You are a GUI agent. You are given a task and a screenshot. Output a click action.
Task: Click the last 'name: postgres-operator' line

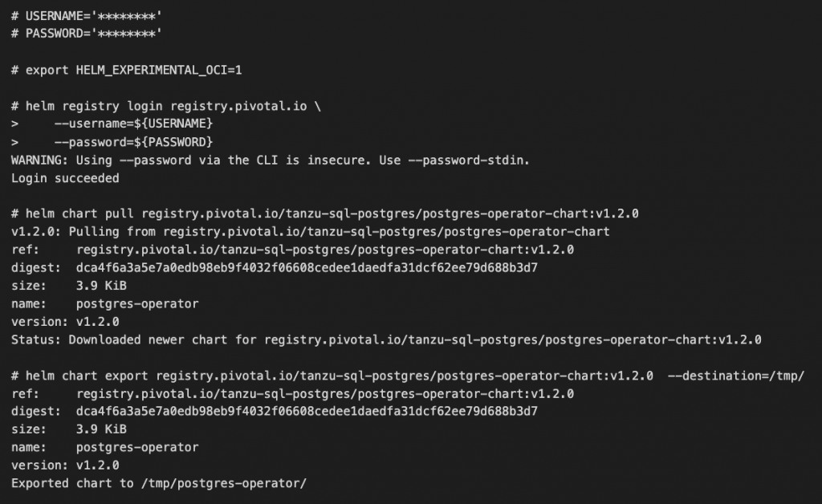point(104,447)
